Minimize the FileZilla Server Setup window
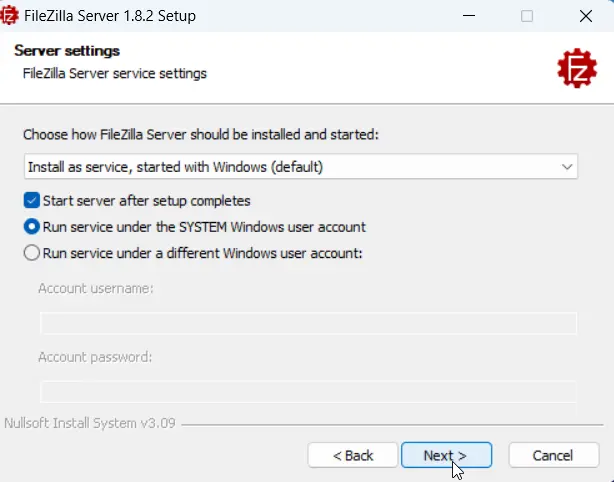 coord(469,16)
